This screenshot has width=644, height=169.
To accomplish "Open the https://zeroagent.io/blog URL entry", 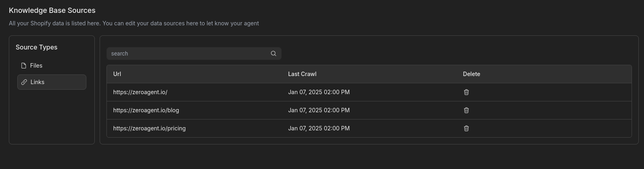I will click(x=146, y=110).
